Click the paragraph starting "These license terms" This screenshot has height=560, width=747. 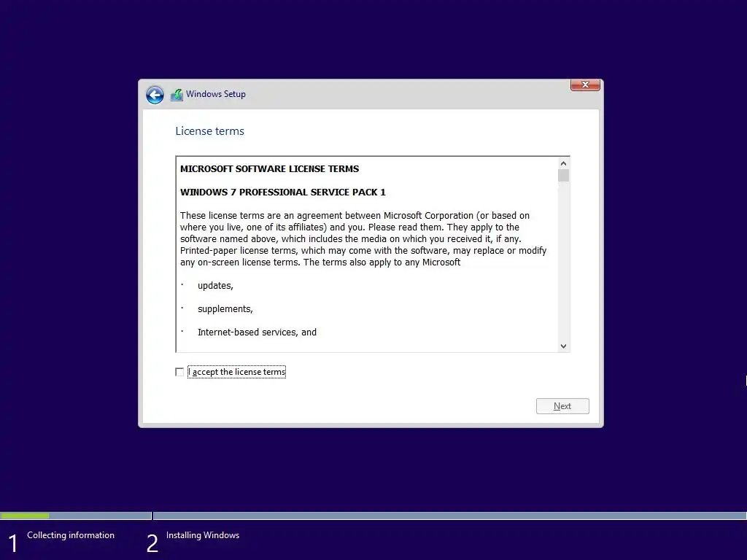point(363,239)
